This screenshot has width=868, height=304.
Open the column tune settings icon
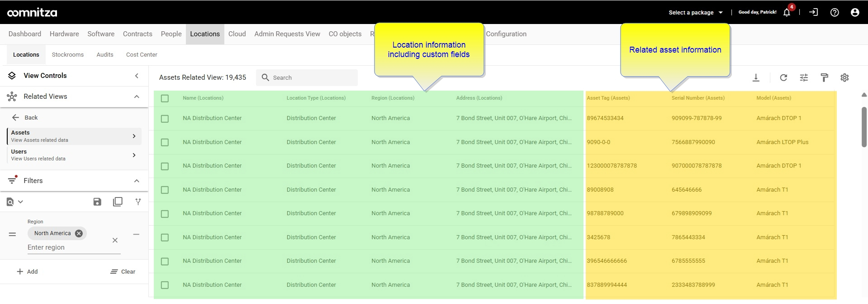804,77
